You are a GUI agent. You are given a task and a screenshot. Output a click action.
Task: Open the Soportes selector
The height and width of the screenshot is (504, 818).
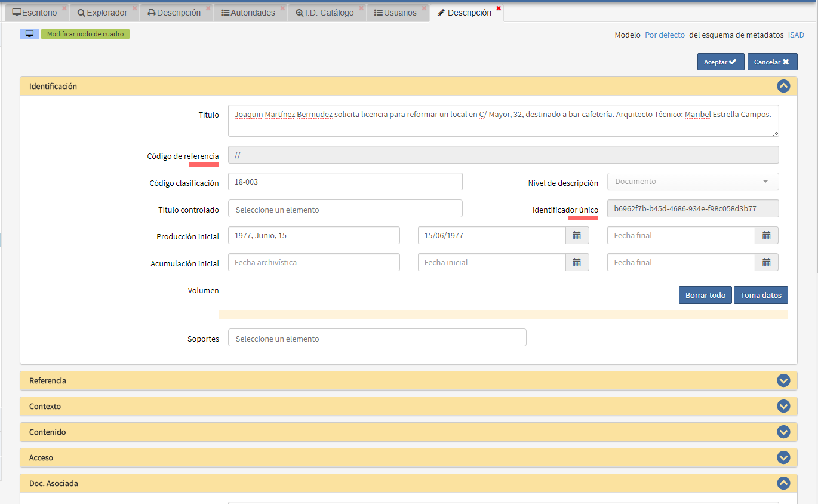(x=377, y=337)
